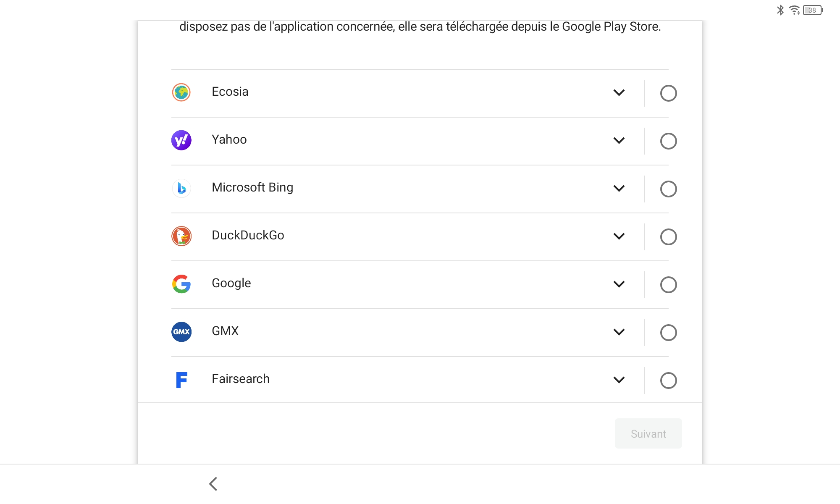Click the multicolor Google G icon

coord(181,284)
